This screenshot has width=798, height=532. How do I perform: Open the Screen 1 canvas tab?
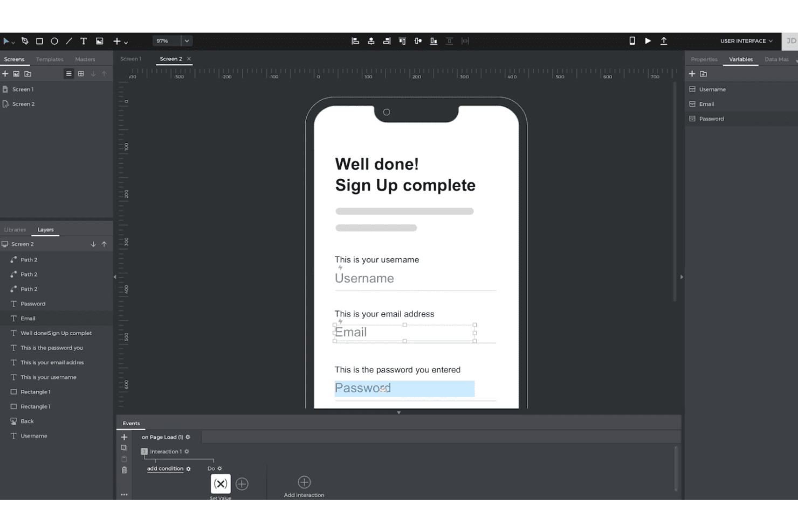point(130,59)
